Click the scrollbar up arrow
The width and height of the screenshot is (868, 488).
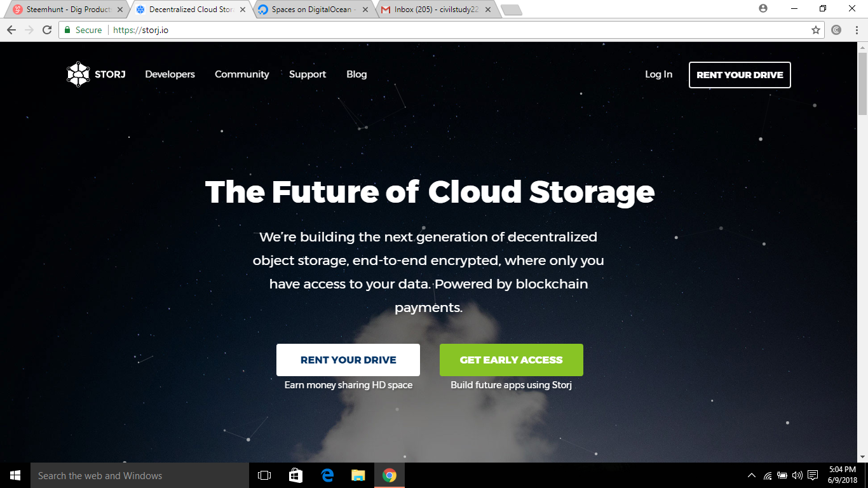(x=862, y=47)
